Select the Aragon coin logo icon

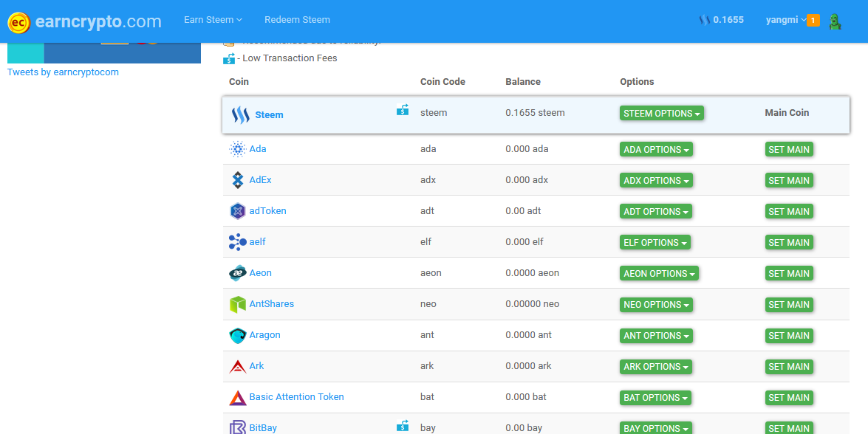[x=236, y=334]
